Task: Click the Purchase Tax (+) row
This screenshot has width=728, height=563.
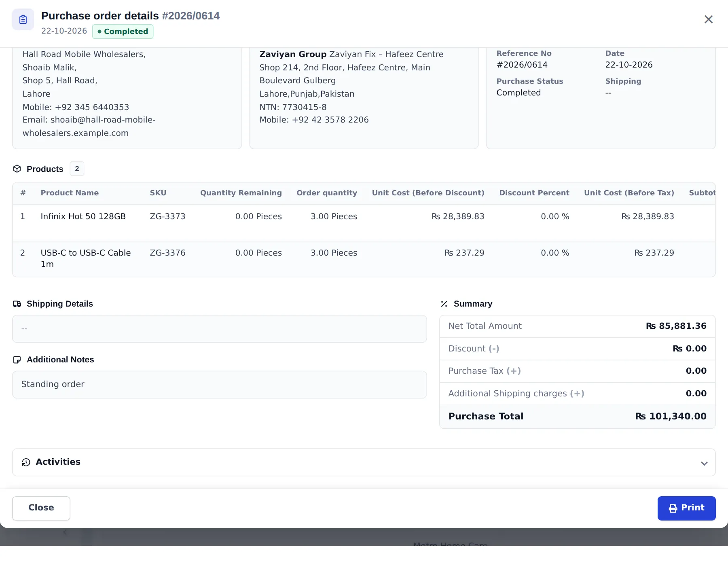Action: coord(577,371)
